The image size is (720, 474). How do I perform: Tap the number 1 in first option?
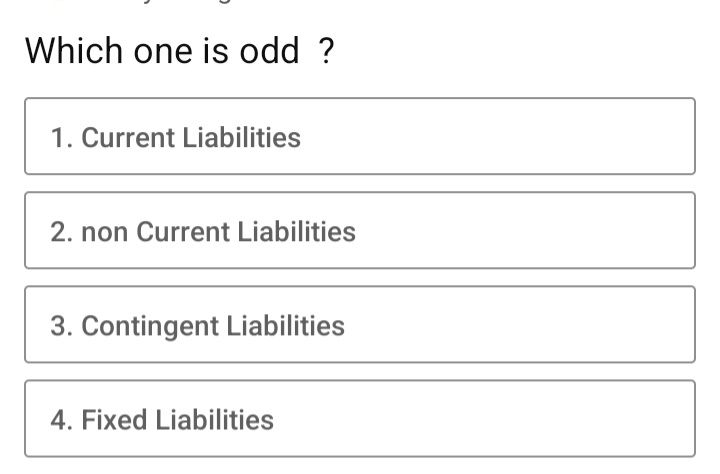(x=59, y=138)
